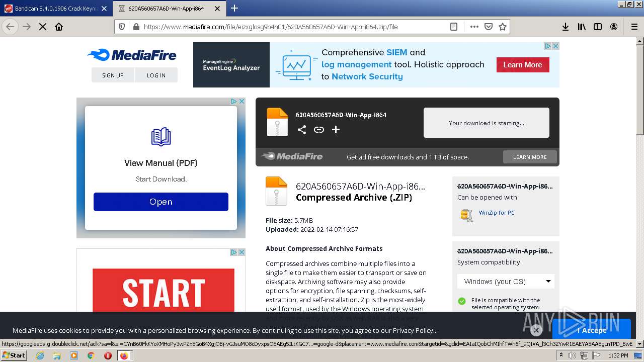Launch Internet Explorer from the taskbar

click(40, 355)
